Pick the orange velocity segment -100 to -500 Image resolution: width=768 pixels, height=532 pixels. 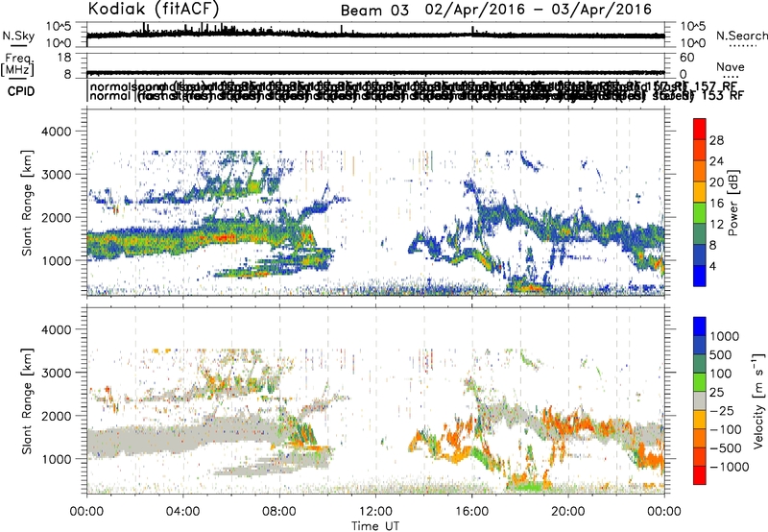(x=700, y=439)
